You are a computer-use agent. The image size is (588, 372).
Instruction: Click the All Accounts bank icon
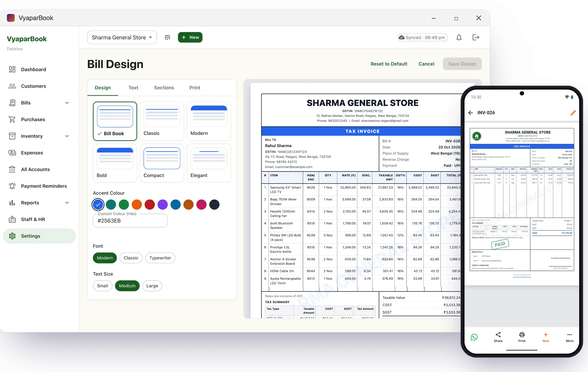tap(12, 169)
